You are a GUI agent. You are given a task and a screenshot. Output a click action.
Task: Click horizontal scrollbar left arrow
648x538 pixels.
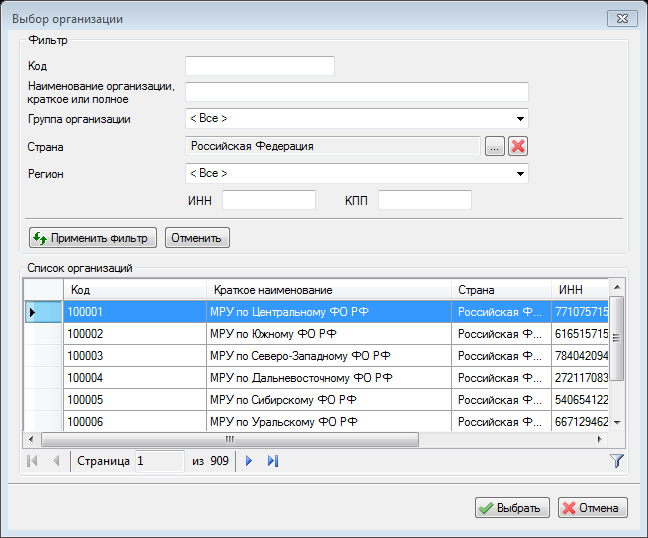[31, 439]
